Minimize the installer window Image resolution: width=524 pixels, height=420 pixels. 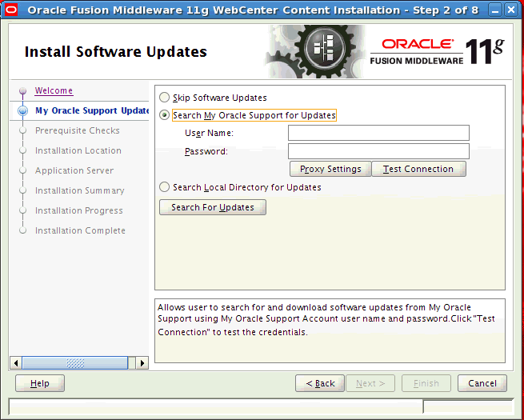pos(495,10)
